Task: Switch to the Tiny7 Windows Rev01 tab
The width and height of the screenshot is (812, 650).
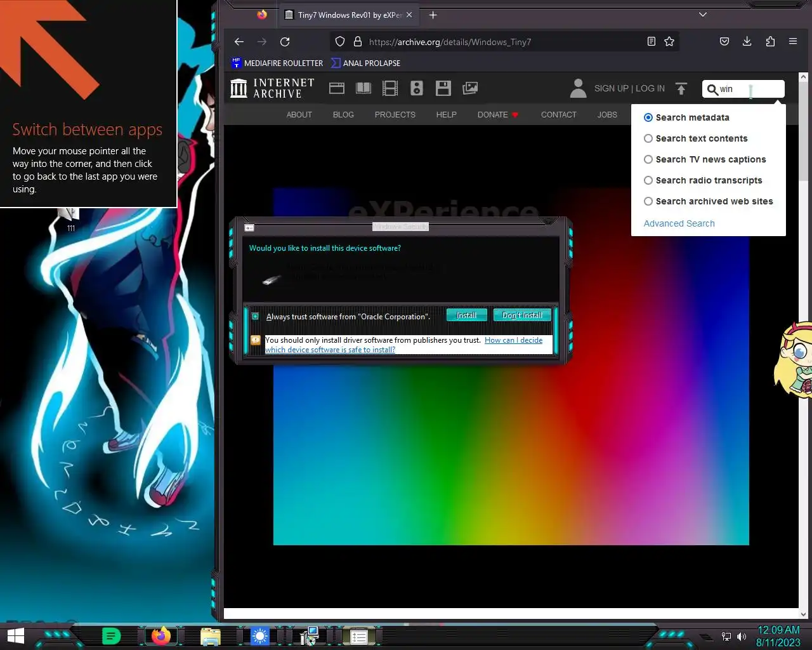Action: pos(348,15)
